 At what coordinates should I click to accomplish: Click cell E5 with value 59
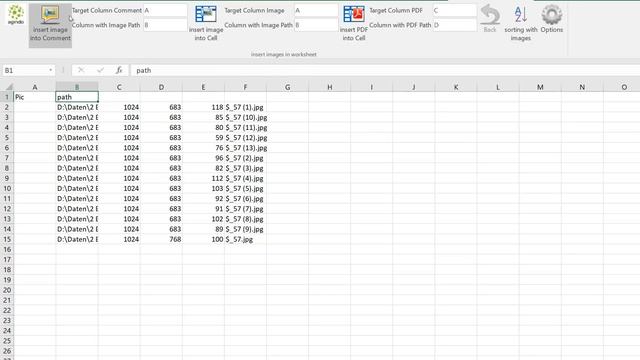coord(203,138)
